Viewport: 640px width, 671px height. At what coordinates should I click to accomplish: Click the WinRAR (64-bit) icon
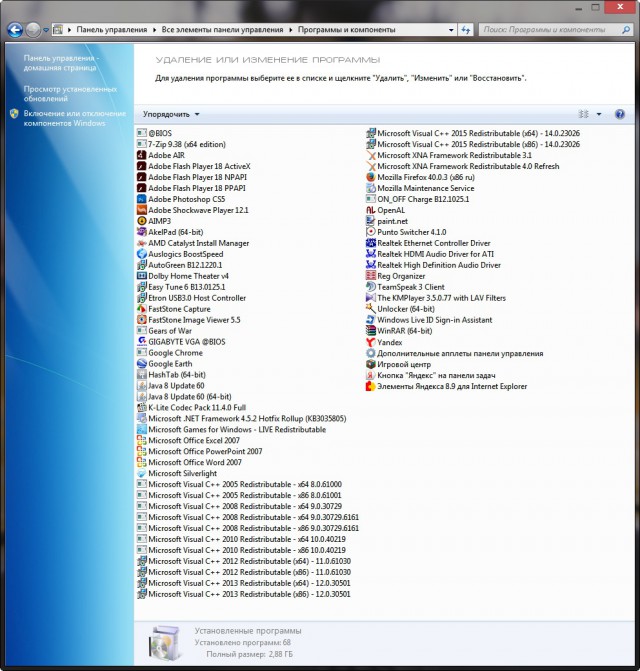pos(370,331)
